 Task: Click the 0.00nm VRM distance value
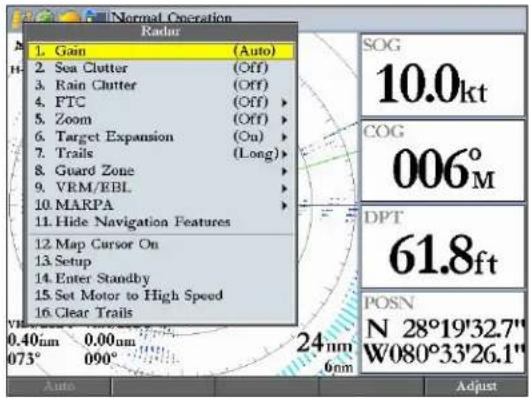(110, 341)
